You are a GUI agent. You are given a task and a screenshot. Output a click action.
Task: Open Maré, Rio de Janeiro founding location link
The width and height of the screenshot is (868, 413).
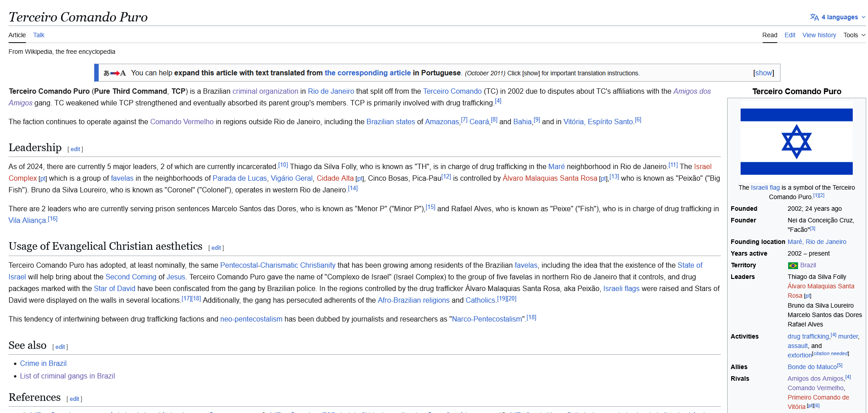817,242
